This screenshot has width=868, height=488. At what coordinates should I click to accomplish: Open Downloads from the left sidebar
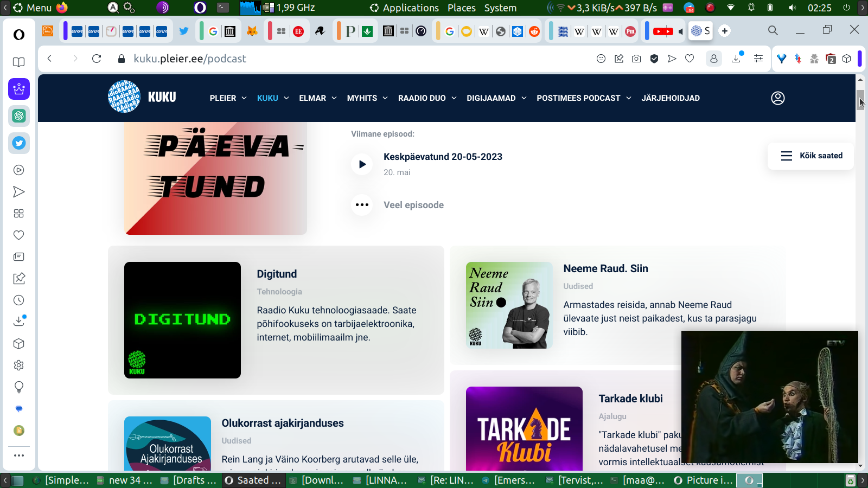[x=19, y=321]
